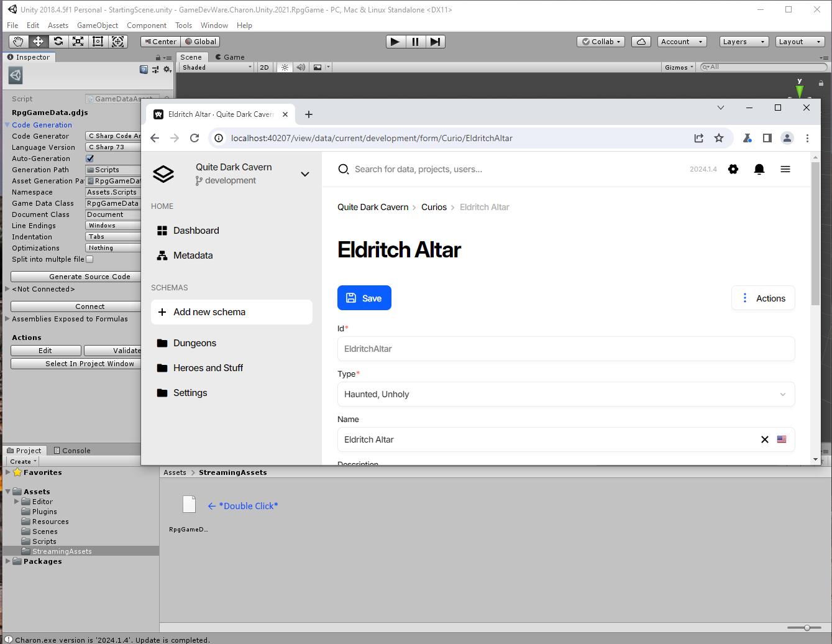Collapse the Code Generation section

point(7,125)
